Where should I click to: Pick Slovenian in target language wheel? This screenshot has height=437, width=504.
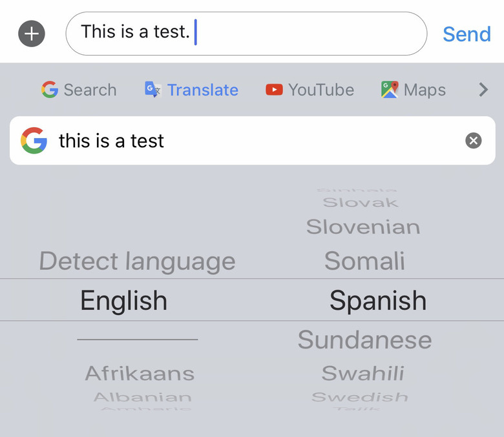pos(363,227)
